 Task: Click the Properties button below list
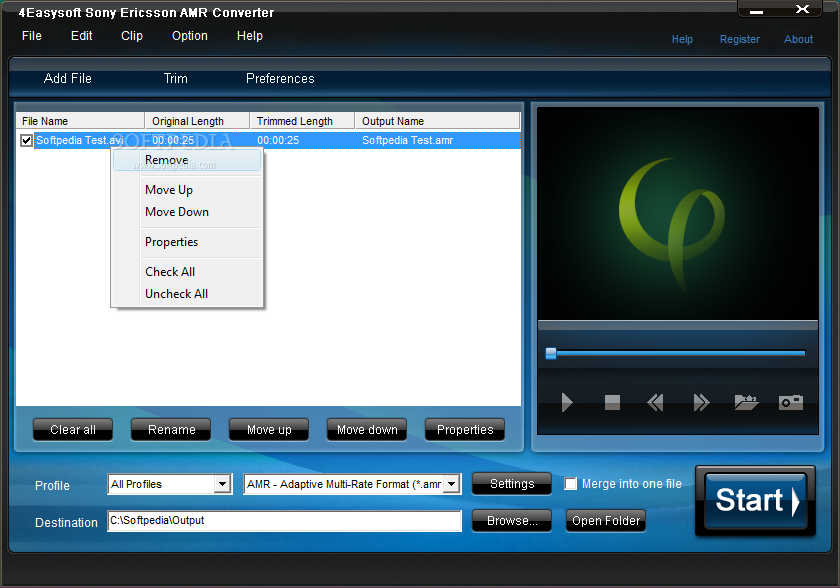pos(465,429)
